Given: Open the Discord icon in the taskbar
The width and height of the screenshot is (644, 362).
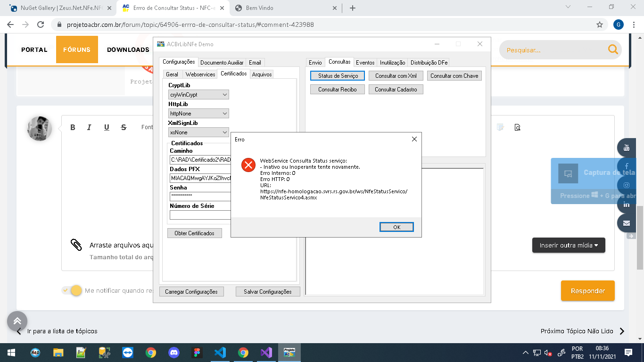Looking at the screenshot, I should tap(174, 353).
